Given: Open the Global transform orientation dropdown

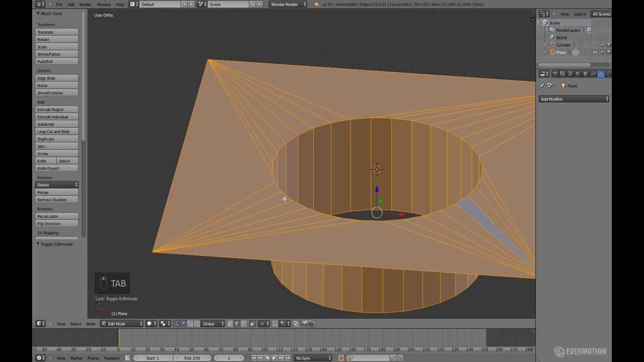Looking at the screenshot, I should pos(213,324).
